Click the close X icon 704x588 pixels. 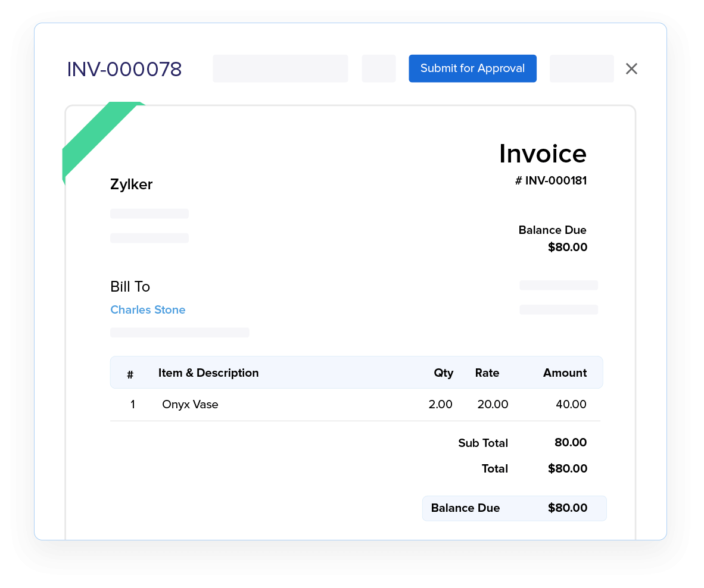point(631,68)
